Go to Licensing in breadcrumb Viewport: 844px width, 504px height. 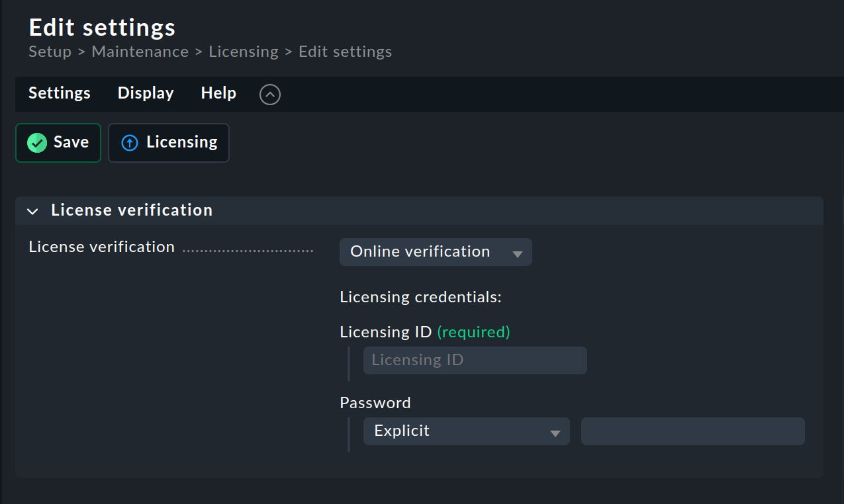[x=244, y=52]
